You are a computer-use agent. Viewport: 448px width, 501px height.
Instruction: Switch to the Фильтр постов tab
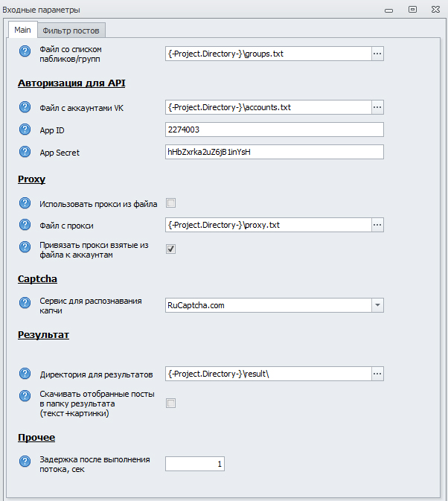[71, 30]
